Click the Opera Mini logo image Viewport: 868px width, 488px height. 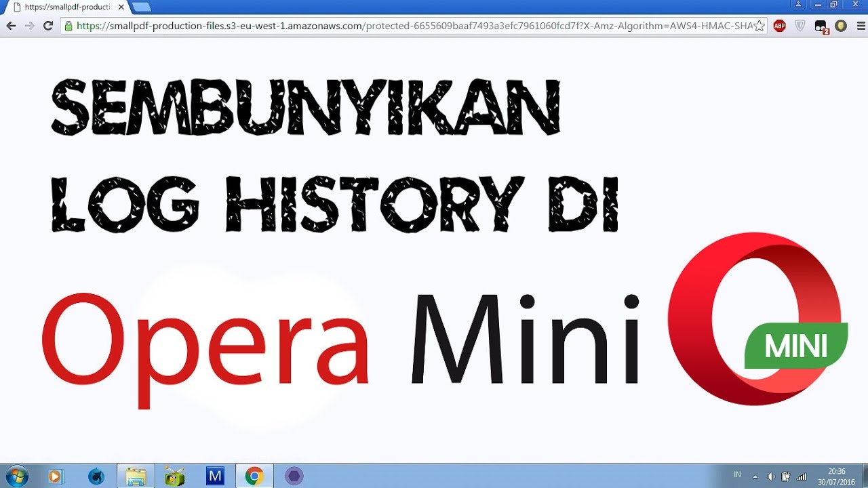click(x=757, y=319)
